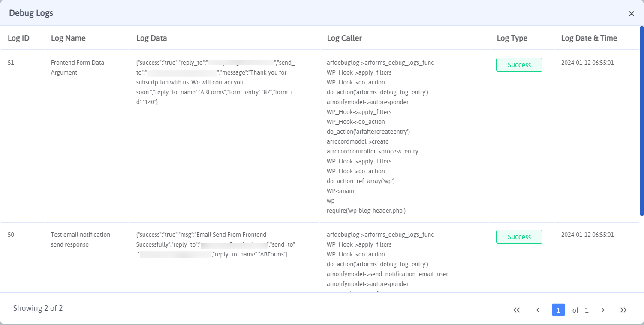Open the 'Test email notification send response' entry

point(80,239)
